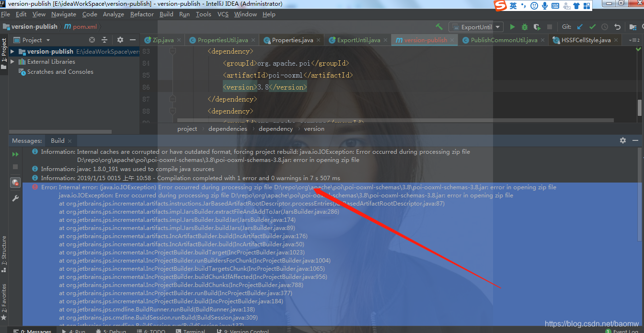Image resolution: width=644 pixels, height=333 pixels.
Task: Close the Build messages tab
Action: (x=70, y=141)
